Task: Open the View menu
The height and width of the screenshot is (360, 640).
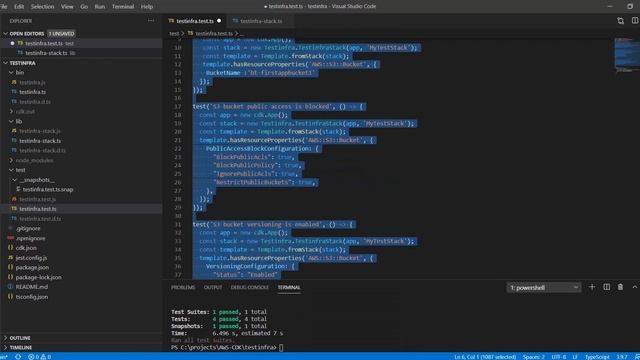Action: 67,7
